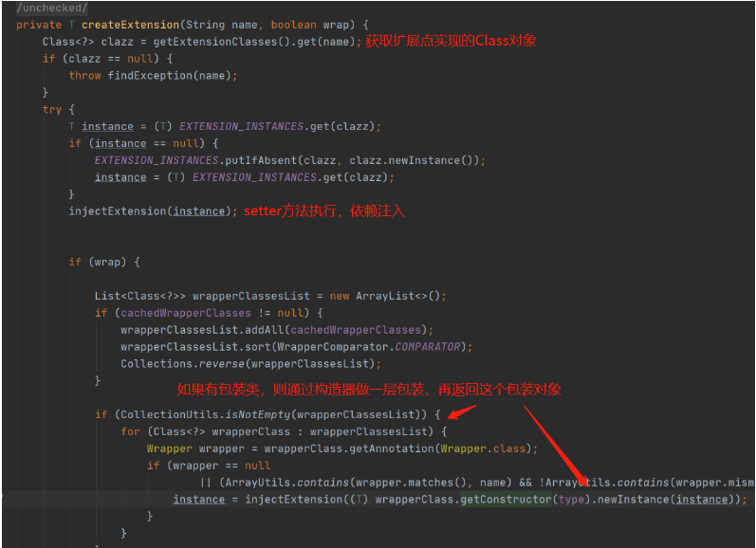Click the getAnnotation method call
Image resolution: width=756 pixels, height=548 pixels.
point(392,448)
